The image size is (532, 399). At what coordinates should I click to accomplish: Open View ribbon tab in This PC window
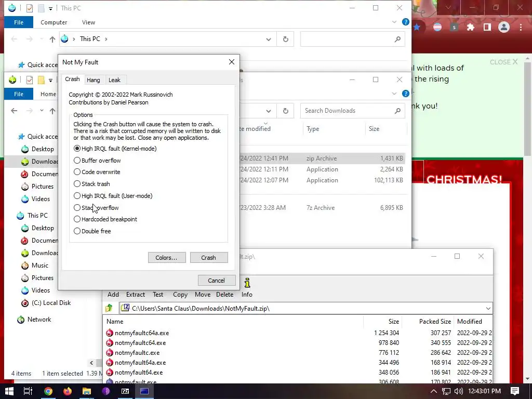[x=88, y=22]
